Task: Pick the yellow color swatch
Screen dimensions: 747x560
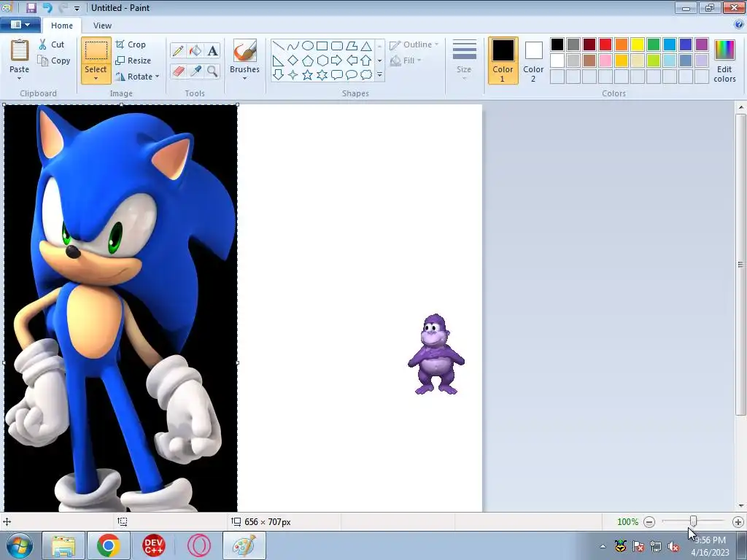Action: (638, 44)
